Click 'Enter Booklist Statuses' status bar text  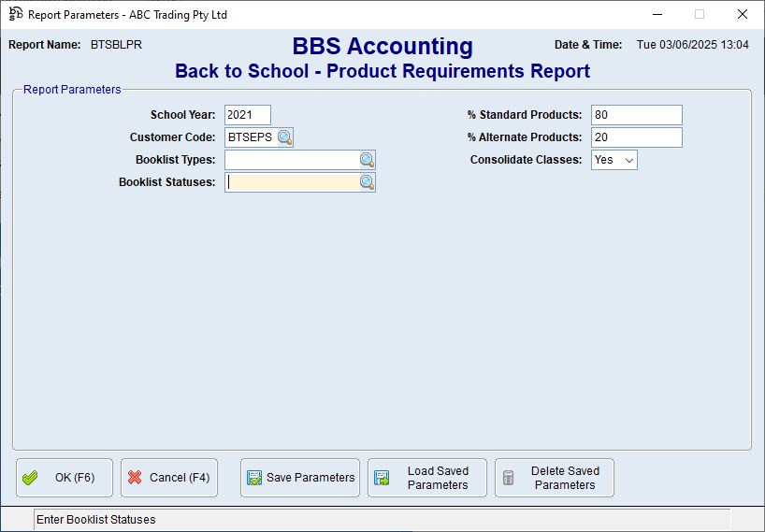tap(96, 520)
